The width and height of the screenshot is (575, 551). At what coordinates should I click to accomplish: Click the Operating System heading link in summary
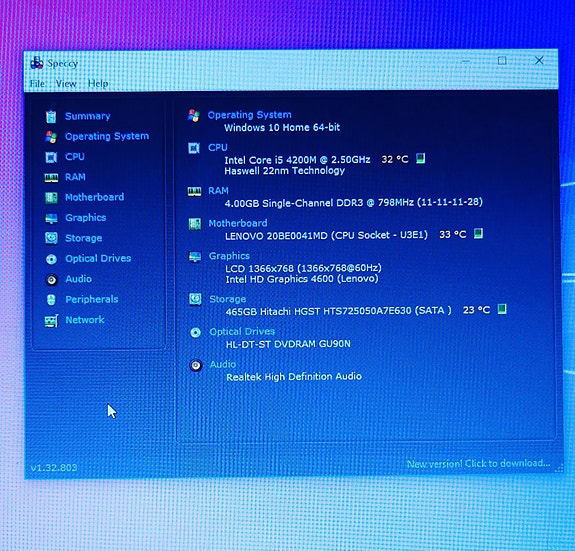pos(249,115)
